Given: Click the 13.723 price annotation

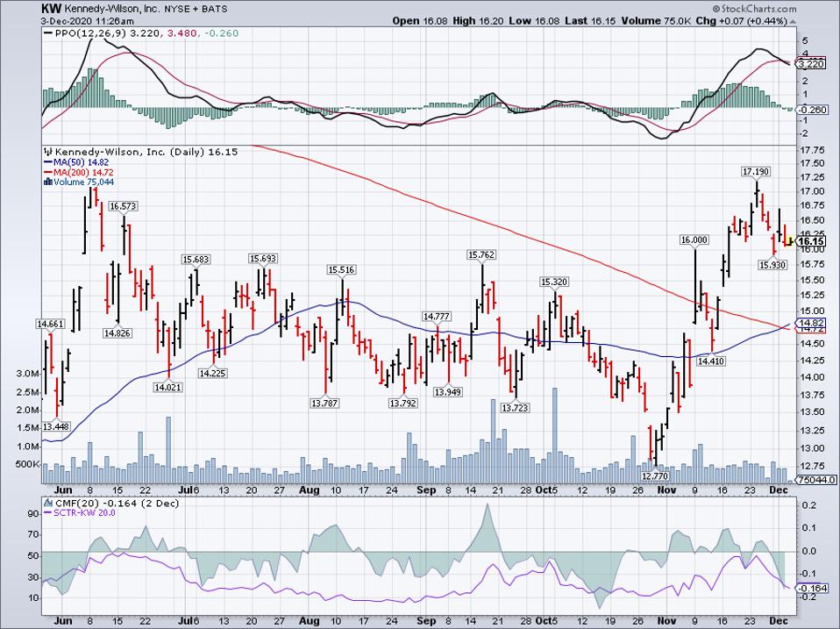Looking at the screenshot, I should 515,408.
